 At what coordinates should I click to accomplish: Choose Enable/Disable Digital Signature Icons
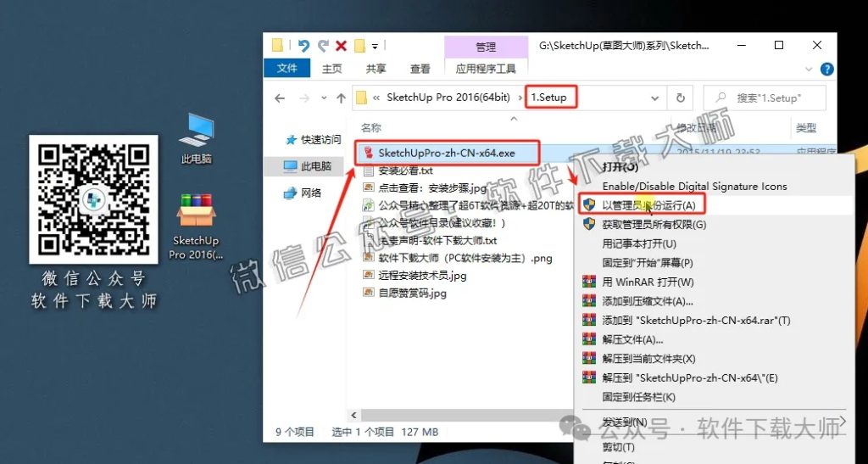click(x=694, y=186)
